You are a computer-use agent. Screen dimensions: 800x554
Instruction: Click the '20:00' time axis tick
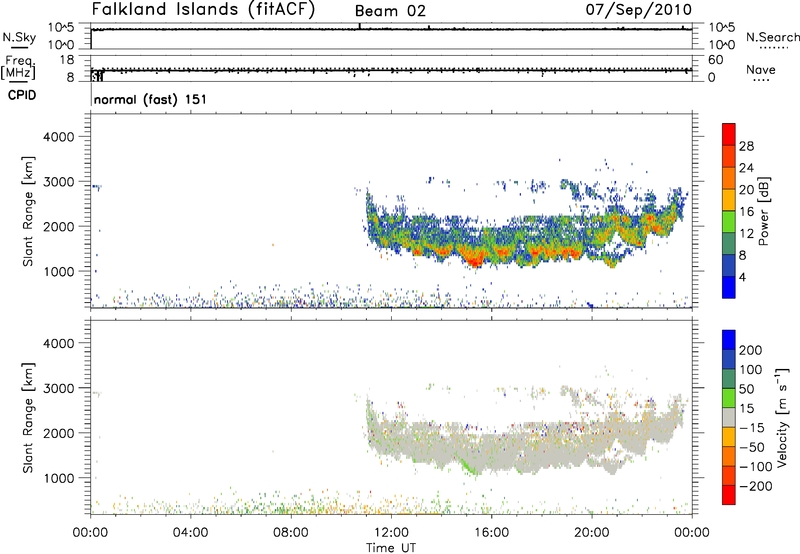point(592,533)
